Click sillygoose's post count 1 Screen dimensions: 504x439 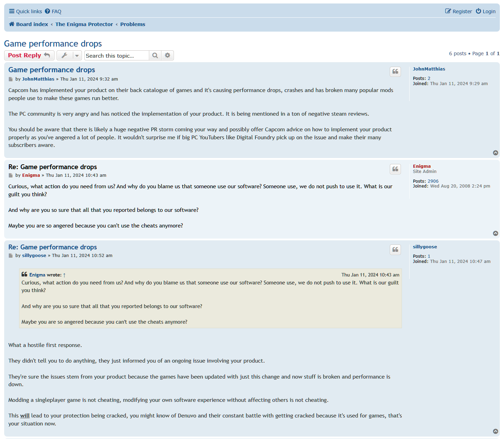pos(429,256)
